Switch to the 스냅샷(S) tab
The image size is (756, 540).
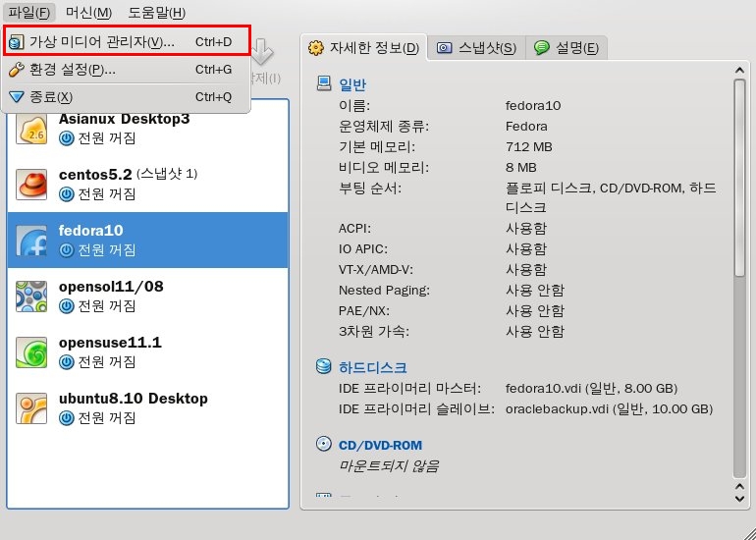click(476, 48)
